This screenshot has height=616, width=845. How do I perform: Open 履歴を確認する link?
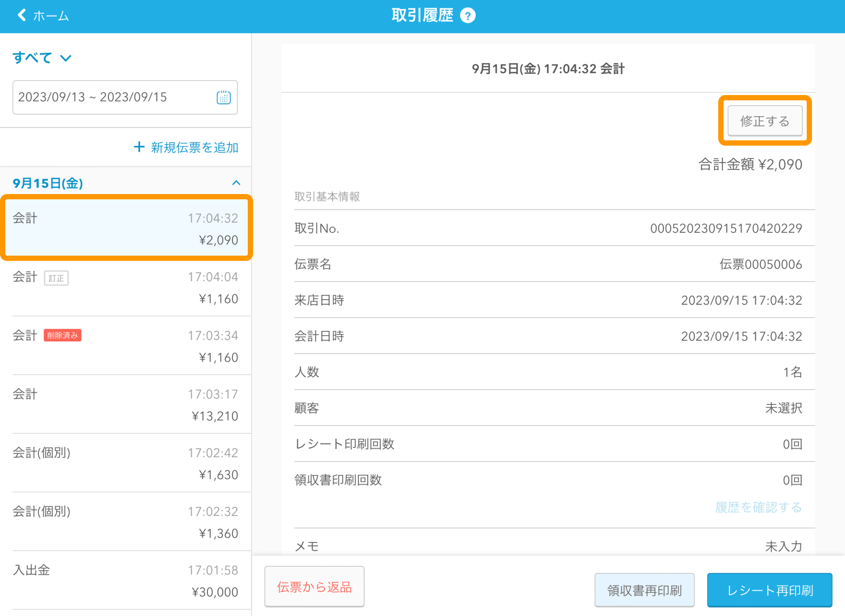point(758,507)
